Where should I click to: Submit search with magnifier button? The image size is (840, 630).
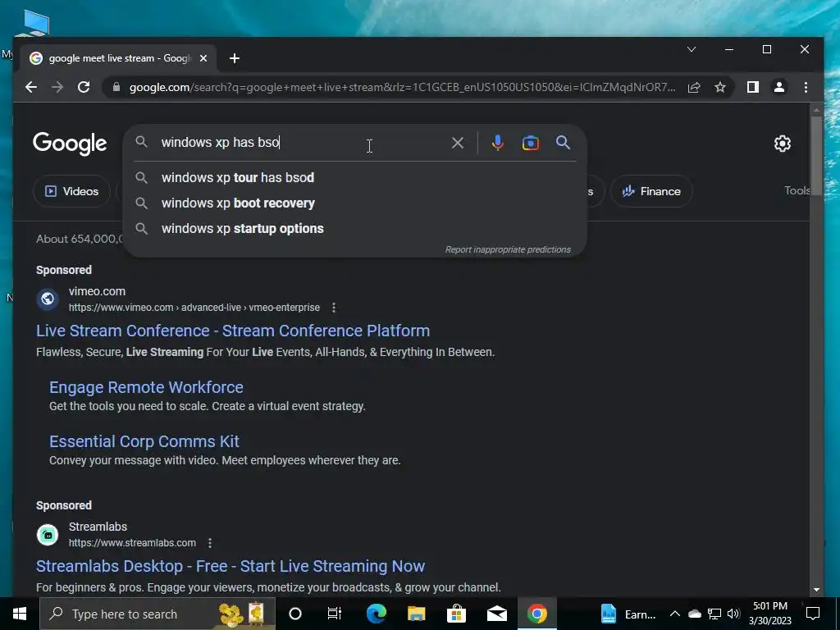click(563, 143)
